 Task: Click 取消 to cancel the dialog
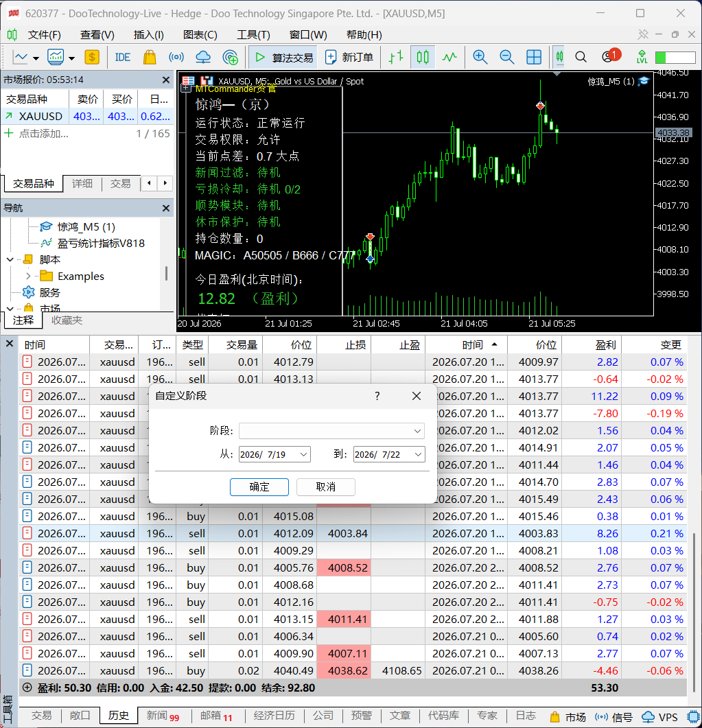coord(325,487)
